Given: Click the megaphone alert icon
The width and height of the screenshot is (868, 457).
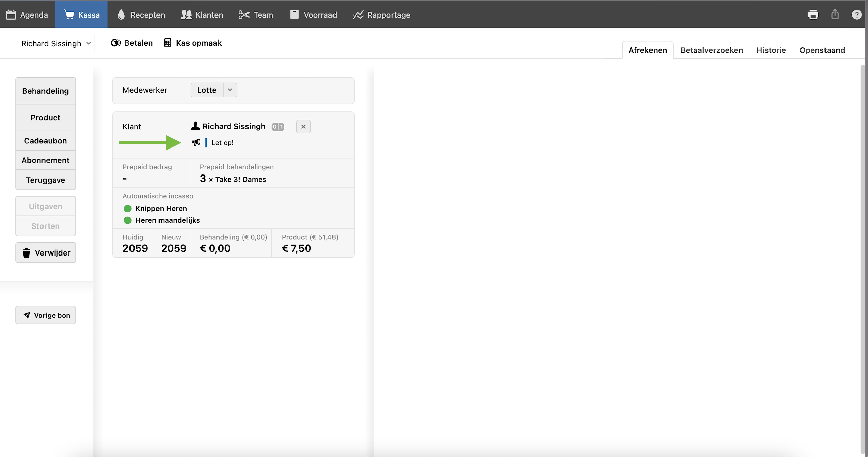Looking at the screenshot, I should click(196, 142).
